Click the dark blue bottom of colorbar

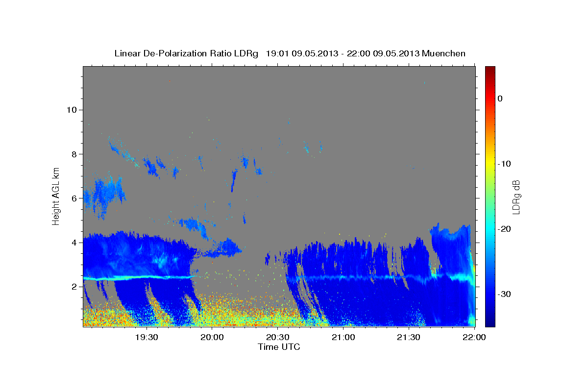point(490,321)
